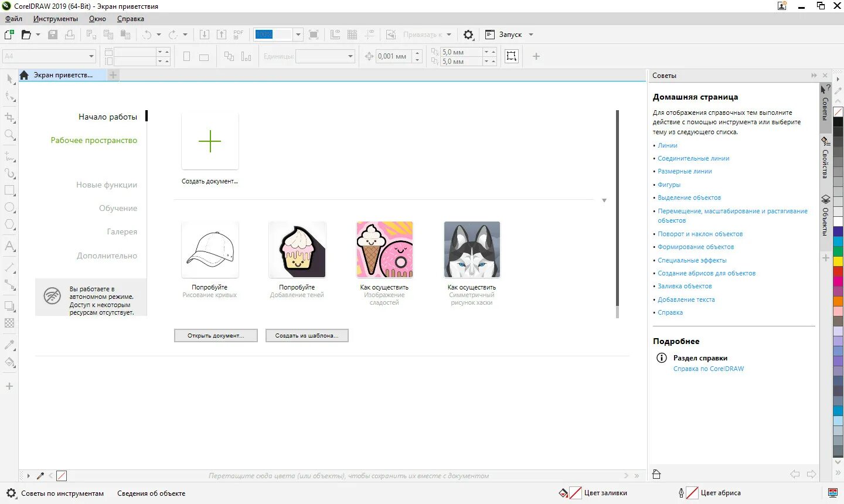
Task: Click Создать из шаблона button
Action: point(307,336)
